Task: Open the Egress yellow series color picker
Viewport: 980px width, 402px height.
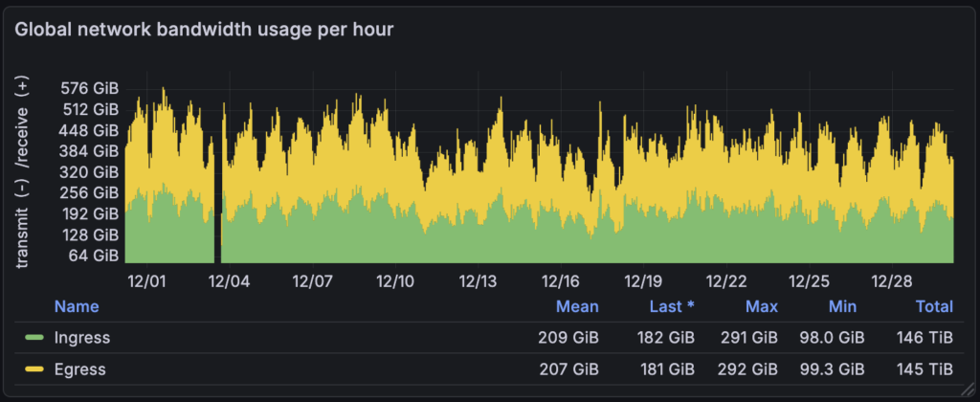Action: 35,368
